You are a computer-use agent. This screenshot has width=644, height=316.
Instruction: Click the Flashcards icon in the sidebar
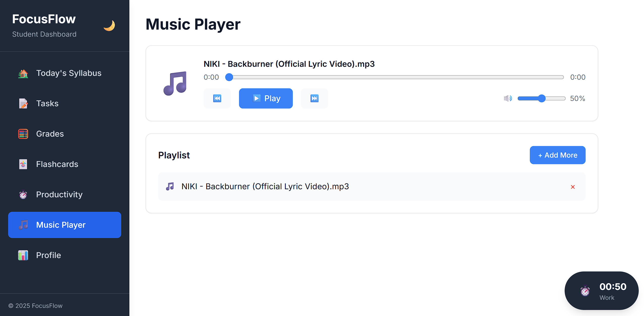[23, 164]
